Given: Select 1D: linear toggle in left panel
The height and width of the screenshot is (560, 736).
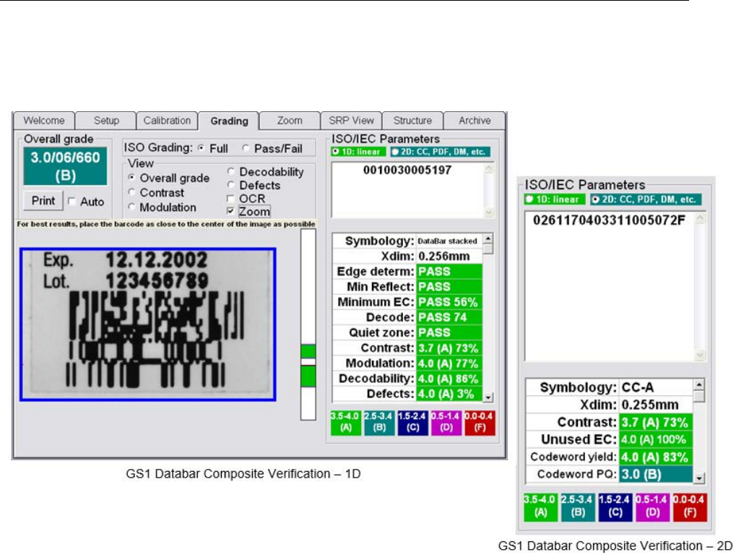Looking at the screenshot, I should (358, 152).
